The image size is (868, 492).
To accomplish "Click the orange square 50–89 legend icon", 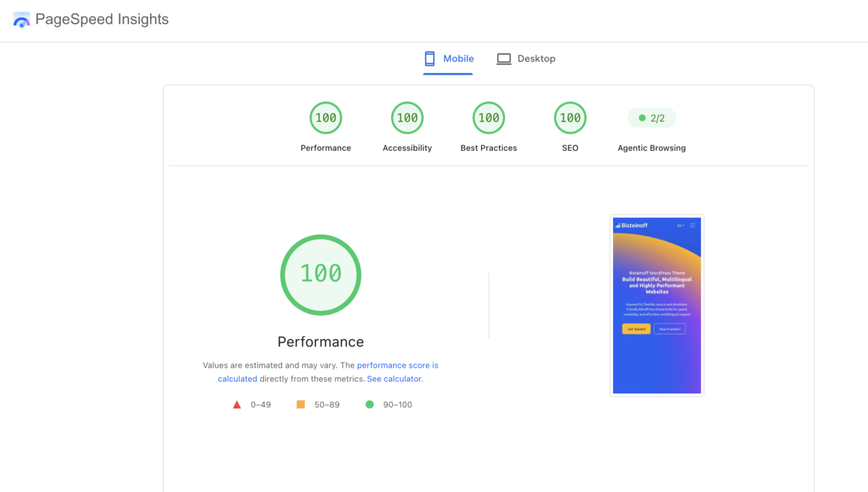I will 301,404.
